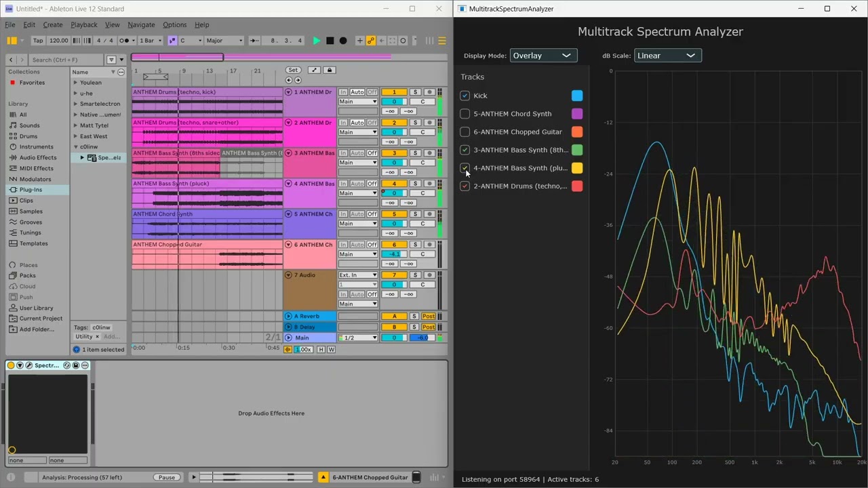Toggle the metronome in the transport
This screenshot has height=488, width=868.
coord(125,41)
